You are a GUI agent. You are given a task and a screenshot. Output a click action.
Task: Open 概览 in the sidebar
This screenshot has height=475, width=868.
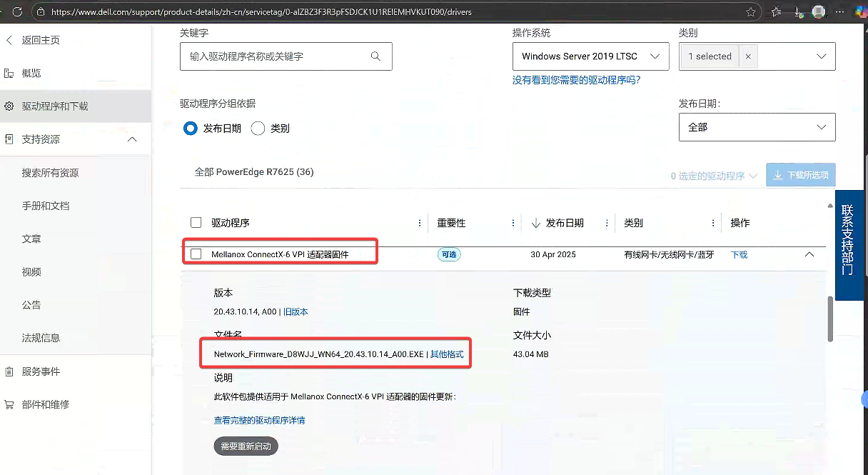(31, 73)
